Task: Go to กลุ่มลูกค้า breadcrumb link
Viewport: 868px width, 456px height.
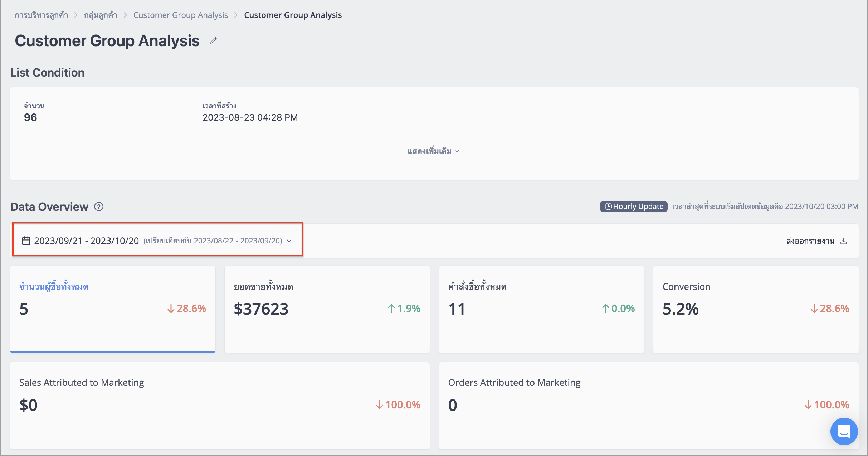Action: tap(101, 15)
